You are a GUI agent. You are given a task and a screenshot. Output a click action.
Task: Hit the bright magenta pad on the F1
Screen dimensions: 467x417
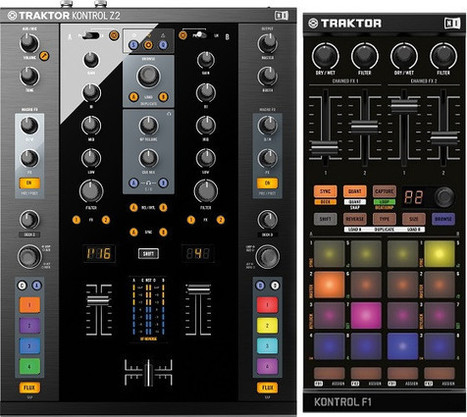pyautogui.click(x=366, y=315)
